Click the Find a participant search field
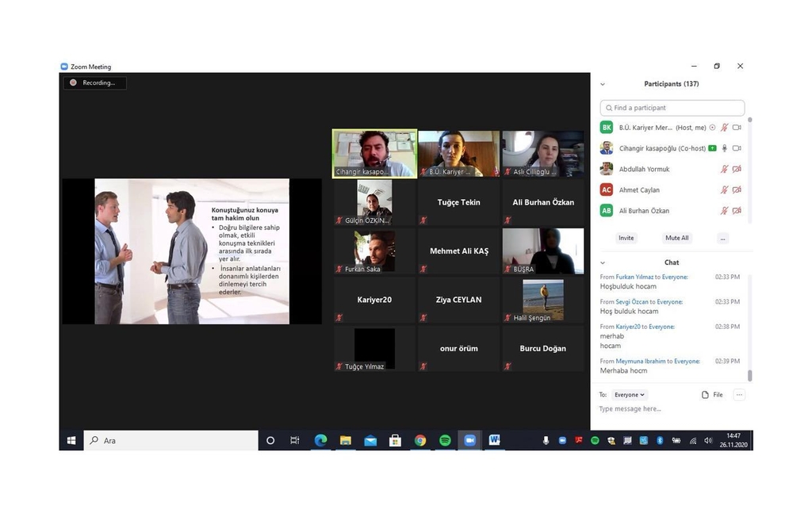The image size is (812, 509). (672, 108)
